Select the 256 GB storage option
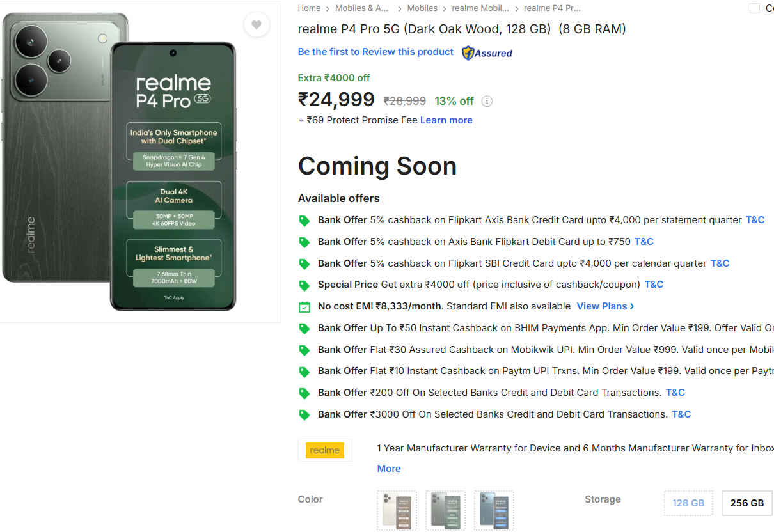Screen dimensions: 774x532 (746, 503)
